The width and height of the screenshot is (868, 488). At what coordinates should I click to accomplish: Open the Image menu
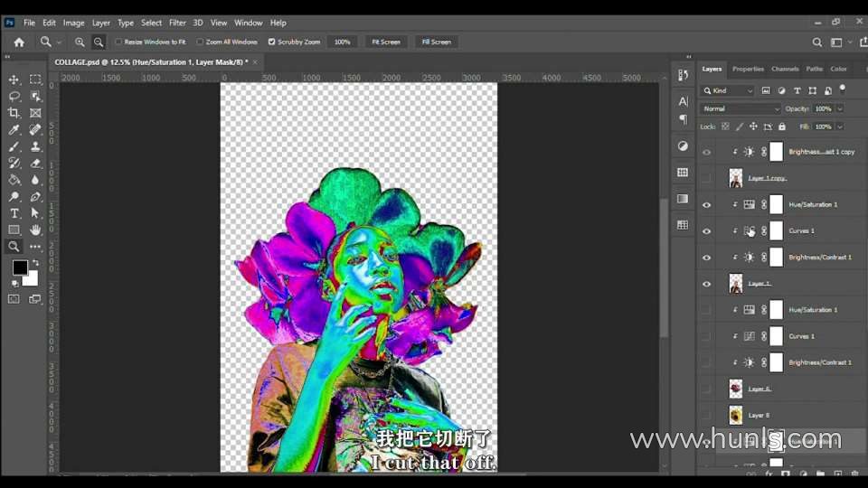(73, 23)
